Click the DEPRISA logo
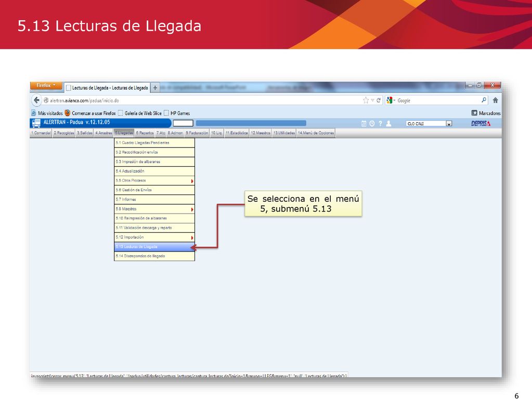The width and height of the screenshot is (532, 407). (481, 124)
